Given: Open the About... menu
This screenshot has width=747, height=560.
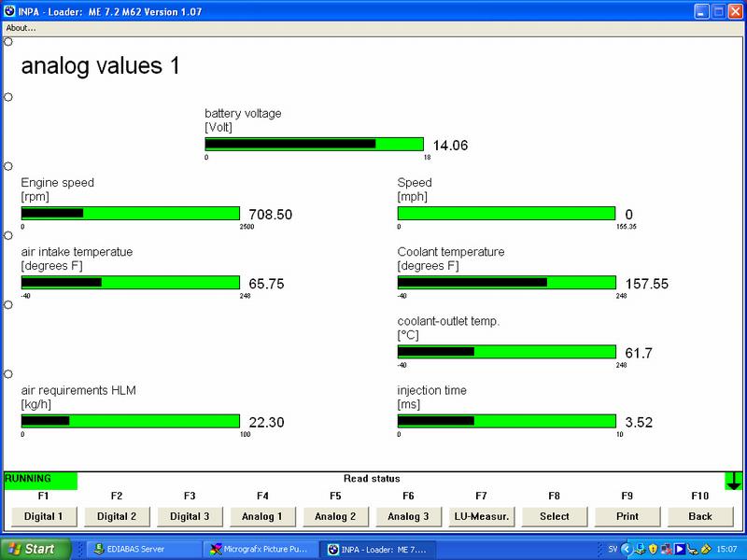Looking at the screenshot, I should point(21,28).
